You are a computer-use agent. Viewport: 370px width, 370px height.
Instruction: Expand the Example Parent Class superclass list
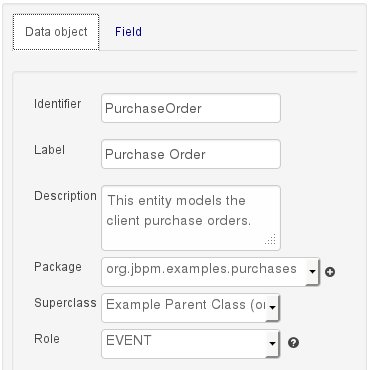coord(190,307)
